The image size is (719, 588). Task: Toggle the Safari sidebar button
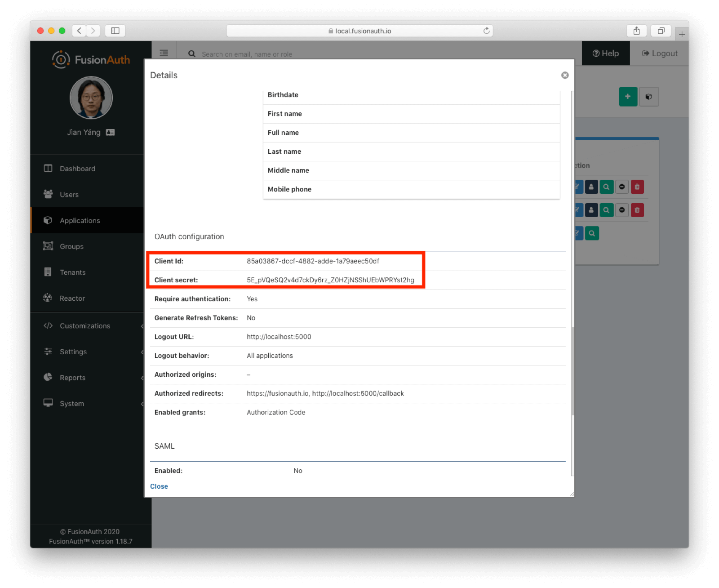(115, 31)
